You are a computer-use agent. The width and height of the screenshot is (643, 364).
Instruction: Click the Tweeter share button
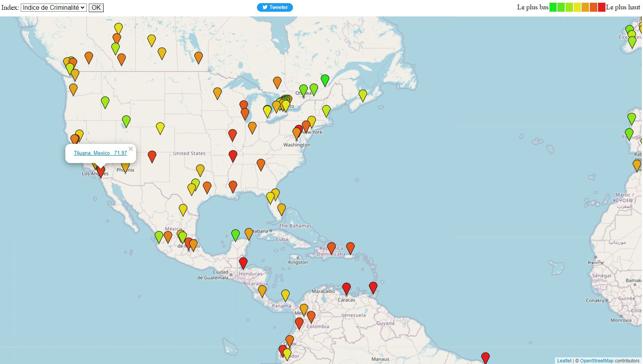tap(275, 7)
